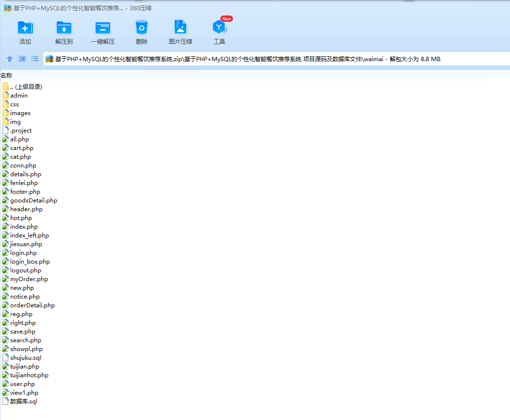Image resolution: width=510 pixels, height=420 pixels.
Task: Click the Extract To (解压到) icon
Action: click(64, 28)
